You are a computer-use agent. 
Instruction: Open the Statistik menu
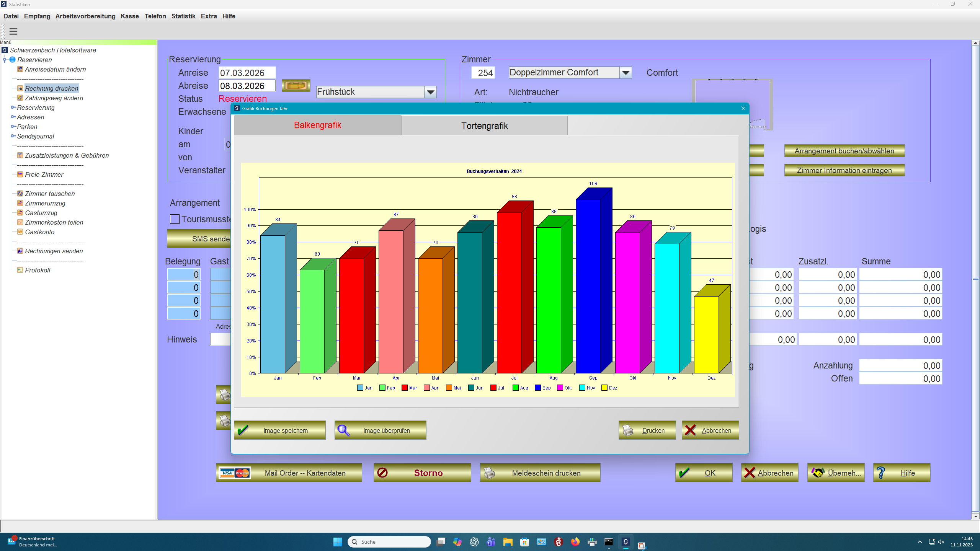click(x=183, y=16)
